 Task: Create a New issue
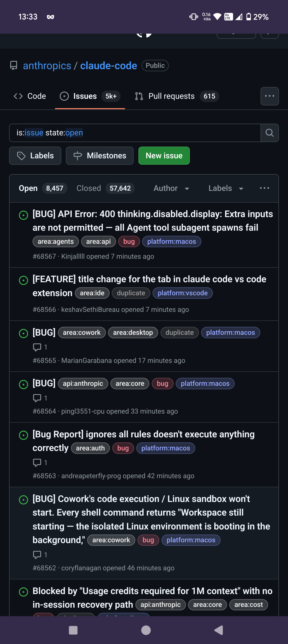pos(164,156)
